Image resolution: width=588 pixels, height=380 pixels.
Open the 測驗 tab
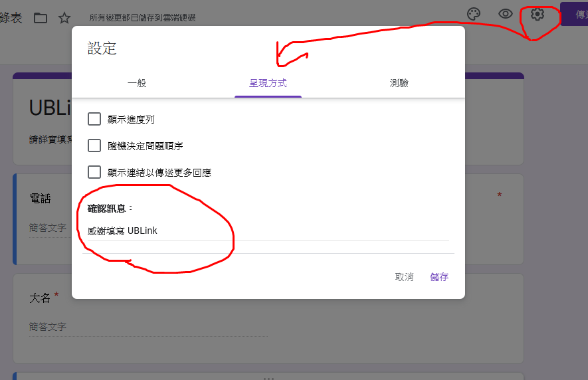click(399, 83)
